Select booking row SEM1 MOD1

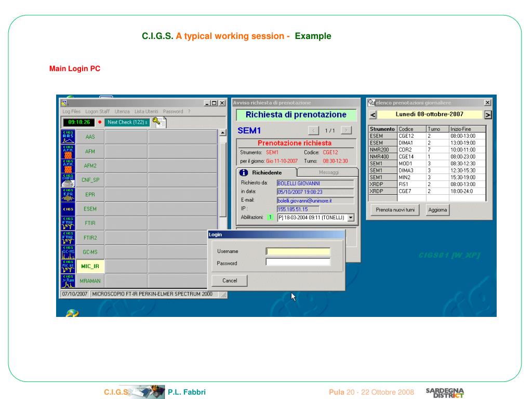tap(427, 164)
